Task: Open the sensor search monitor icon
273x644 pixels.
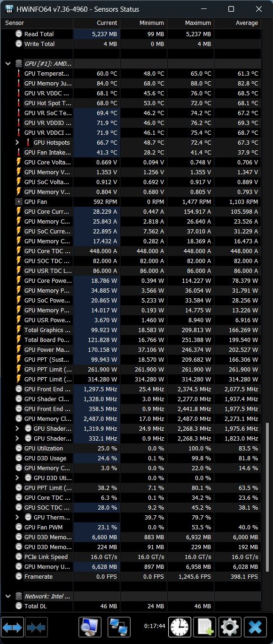Action: (x=89, y=627)
